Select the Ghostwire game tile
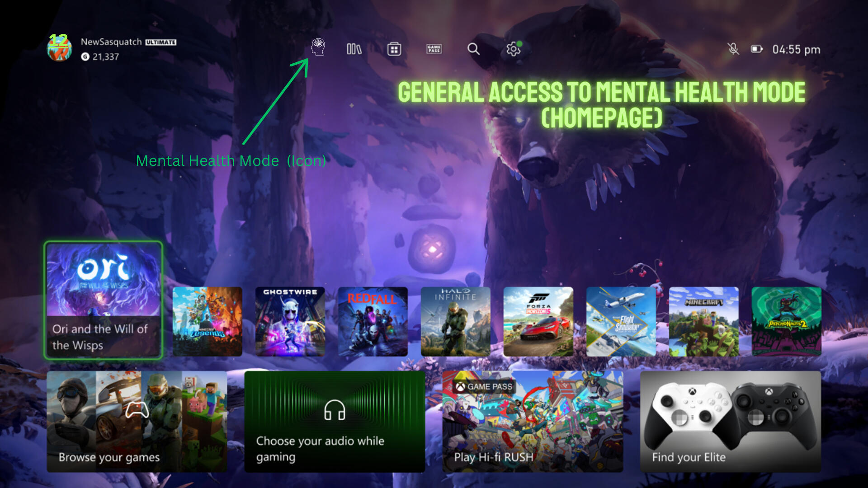The height and width of the screenshot is (488, 868). point(290,321)
